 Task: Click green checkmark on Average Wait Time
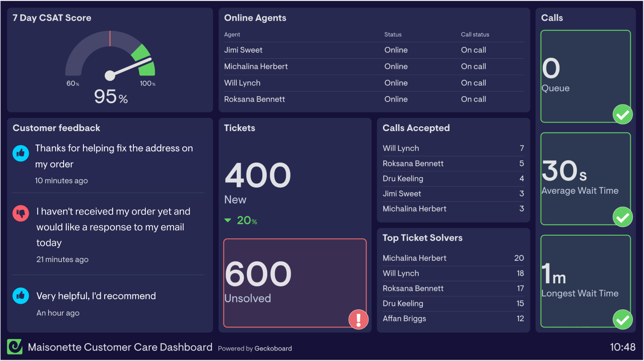622,217
